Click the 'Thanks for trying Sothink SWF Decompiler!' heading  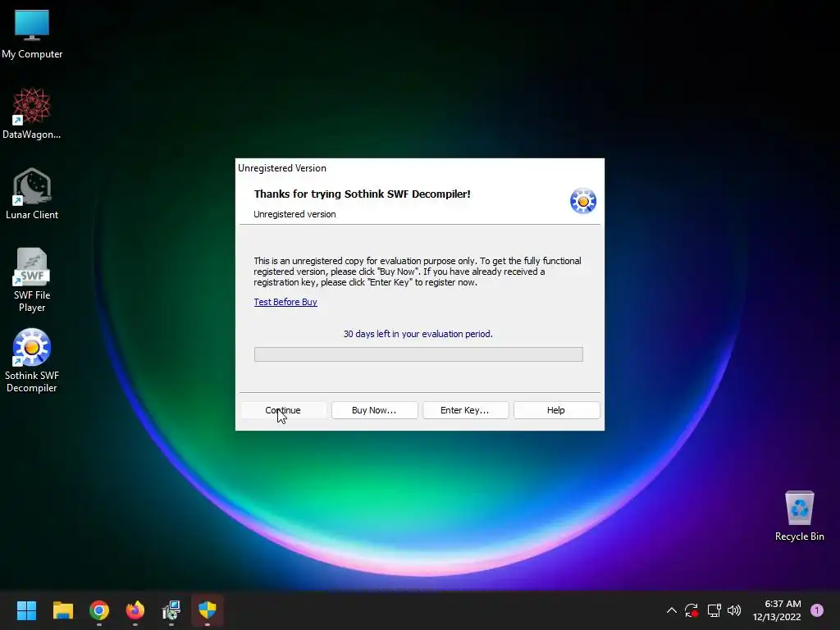point(362,194)
